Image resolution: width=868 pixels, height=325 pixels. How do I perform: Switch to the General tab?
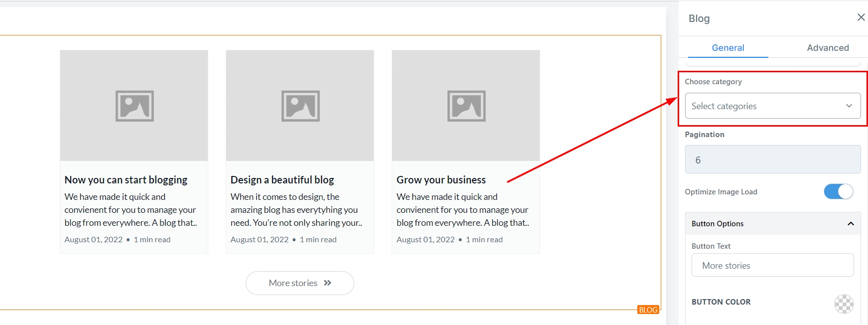coord(727,48)
